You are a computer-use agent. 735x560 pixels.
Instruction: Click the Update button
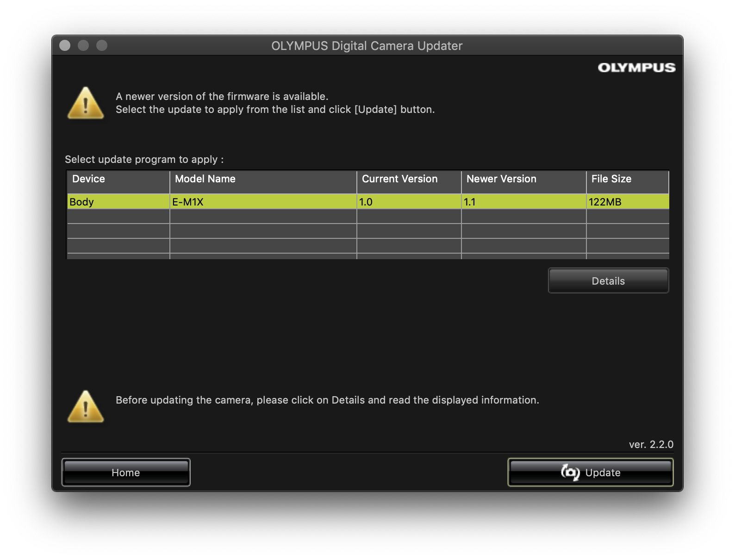(x=590, y=472)
